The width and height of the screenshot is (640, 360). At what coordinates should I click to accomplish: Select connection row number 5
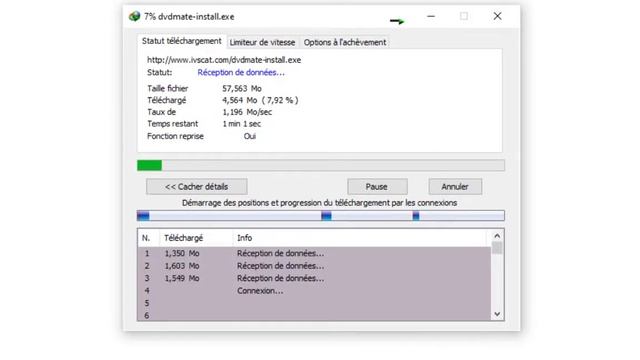[x=314, y=303]
